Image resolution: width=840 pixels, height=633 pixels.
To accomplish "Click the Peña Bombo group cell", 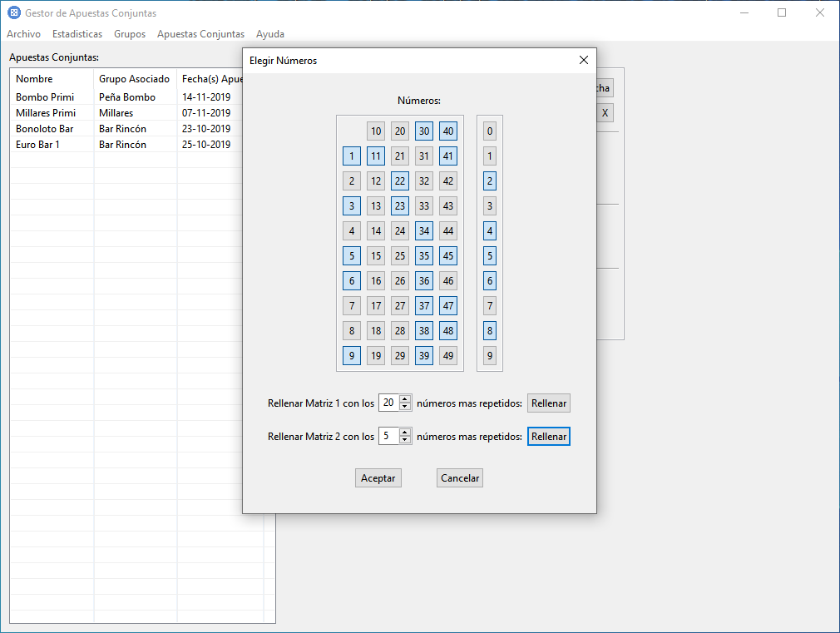I will (135, 97).
